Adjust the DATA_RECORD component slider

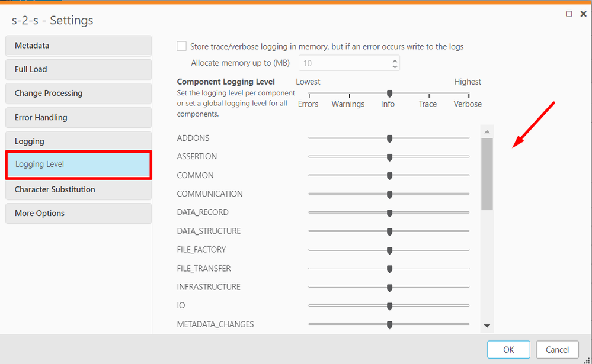point(389,212)
